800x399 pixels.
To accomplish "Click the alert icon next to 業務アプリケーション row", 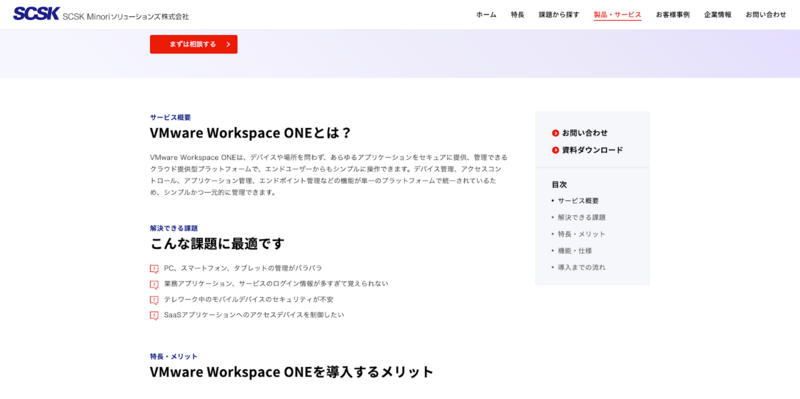I will pyautogui.click(x=154, y=284).
